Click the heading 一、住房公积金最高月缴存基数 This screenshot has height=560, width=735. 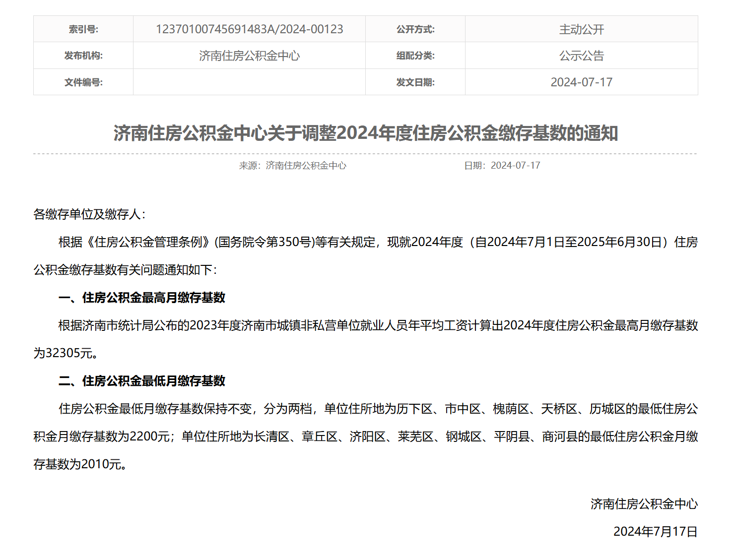pos(142,298)
